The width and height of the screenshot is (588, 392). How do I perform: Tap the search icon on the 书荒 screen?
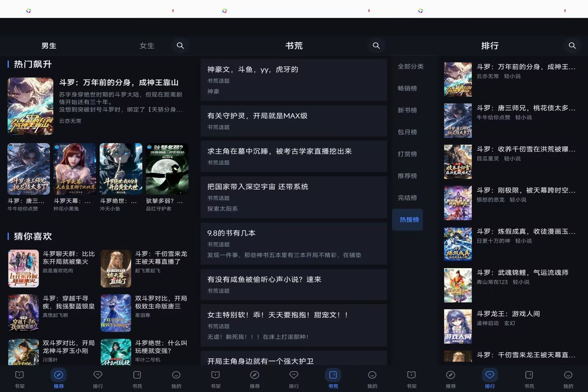coord(376,46)
